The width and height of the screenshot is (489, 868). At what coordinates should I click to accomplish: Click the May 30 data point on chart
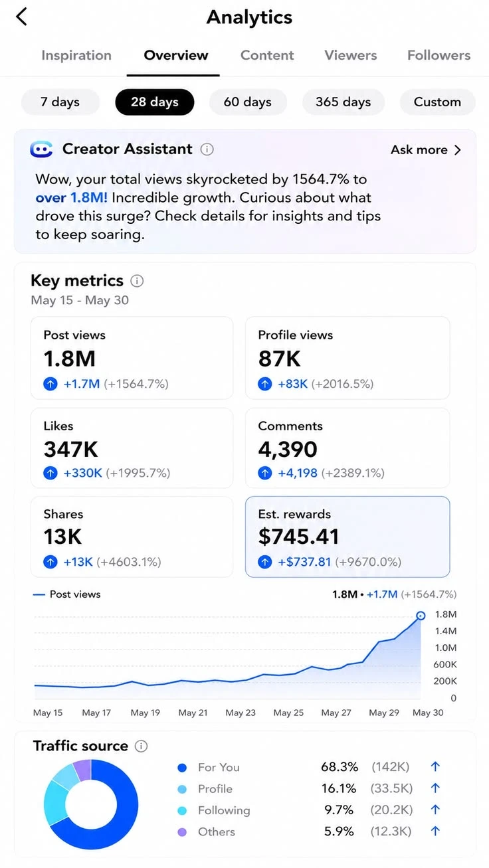click(x=421, y=616)
